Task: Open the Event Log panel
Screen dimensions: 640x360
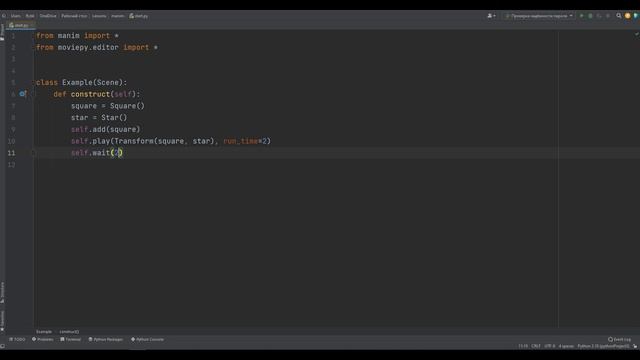Action: click(x=620, y=339)
